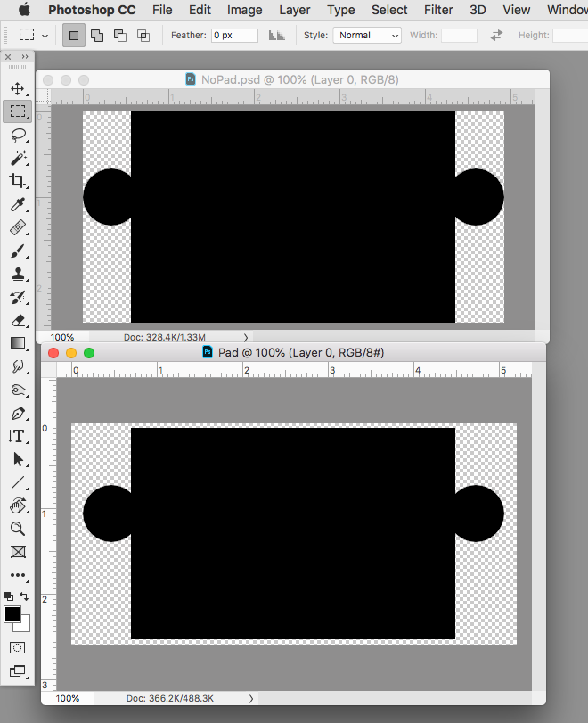Viewport: 588px width, 723px height.
Task: Select the Dodge tool
Action: point(18,390)
